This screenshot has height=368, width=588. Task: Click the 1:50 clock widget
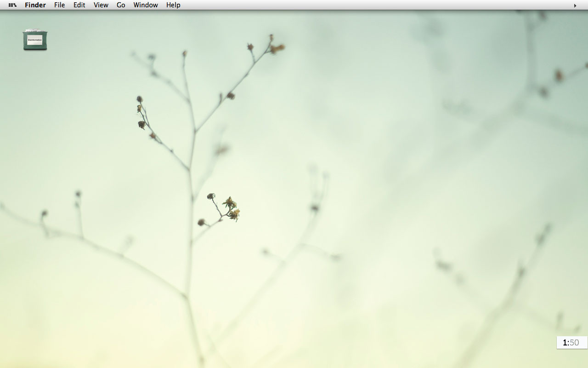[x=571, y=342]
